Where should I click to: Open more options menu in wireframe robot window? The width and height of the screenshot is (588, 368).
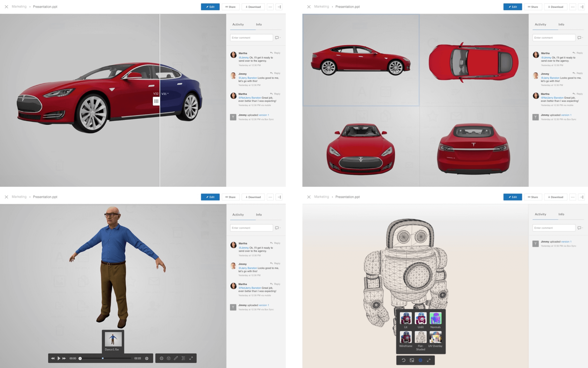click(573, 197)
